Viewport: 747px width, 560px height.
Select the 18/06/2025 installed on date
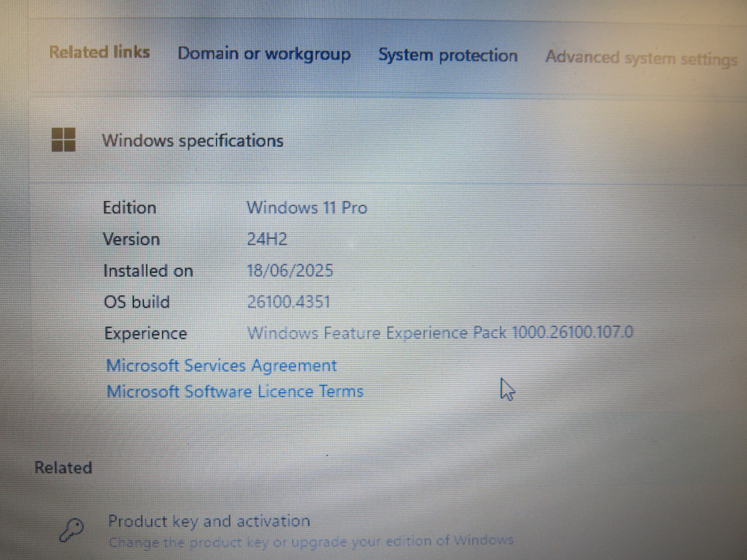[290, 270]
